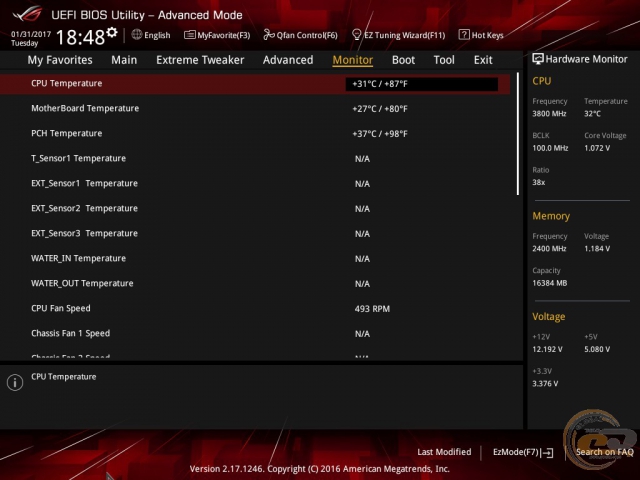Select EXT_Sensor2 Temperature row
Screen dimensions: 640x480
point(255,209)
